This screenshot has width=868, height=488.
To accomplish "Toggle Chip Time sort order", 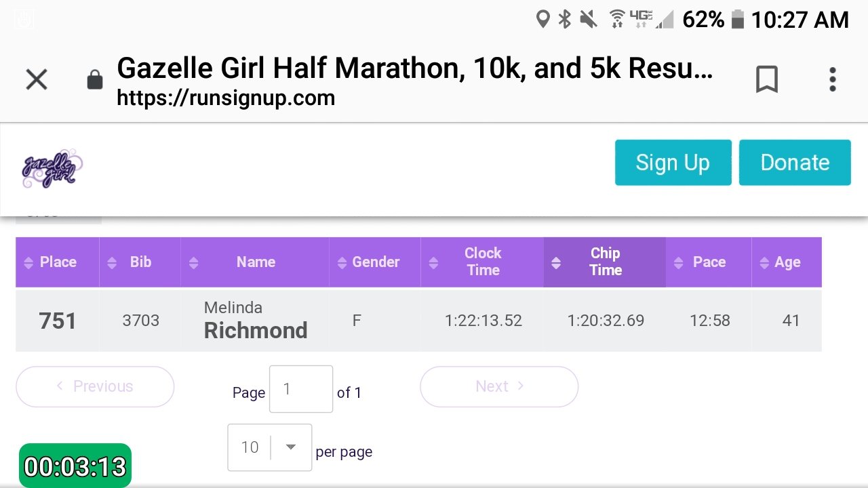I will 604,262.
